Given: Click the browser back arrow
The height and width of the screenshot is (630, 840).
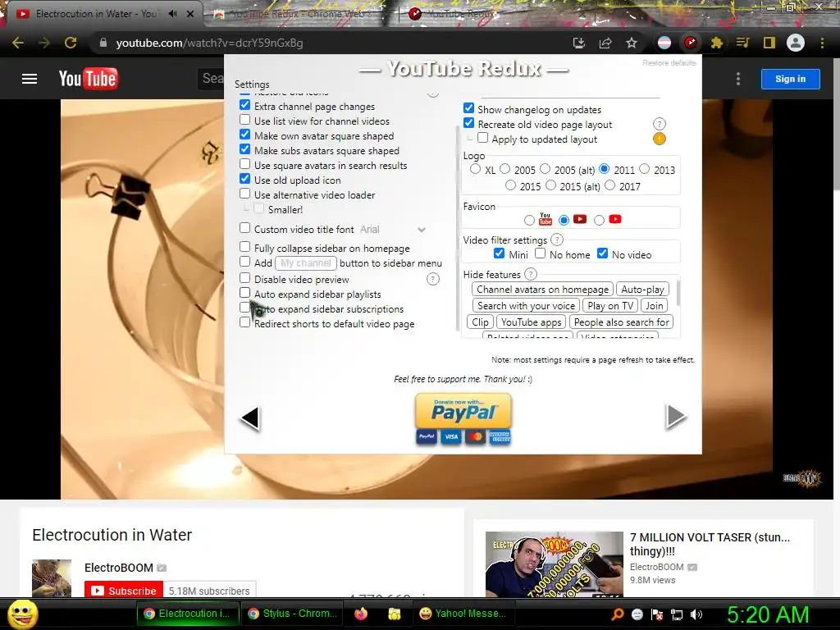Looking at the screenshot, I should (x=18, y=43).
